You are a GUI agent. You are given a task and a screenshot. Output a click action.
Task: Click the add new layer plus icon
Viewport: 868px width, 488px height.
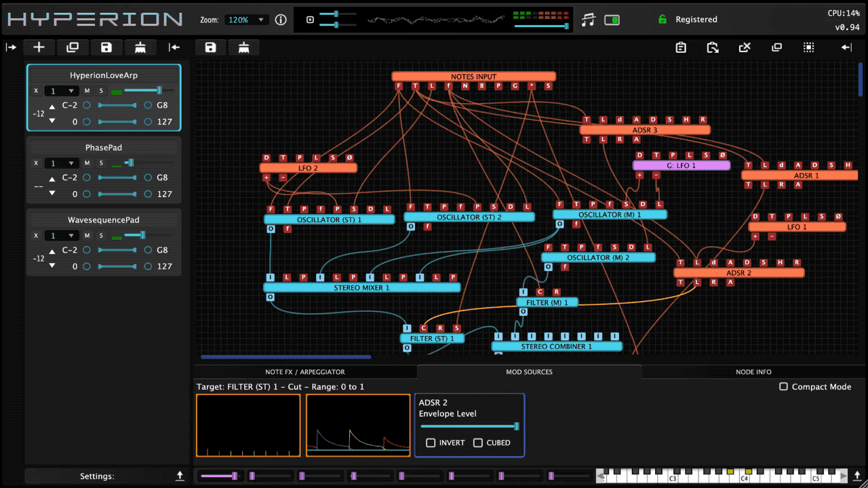[39, 47]
